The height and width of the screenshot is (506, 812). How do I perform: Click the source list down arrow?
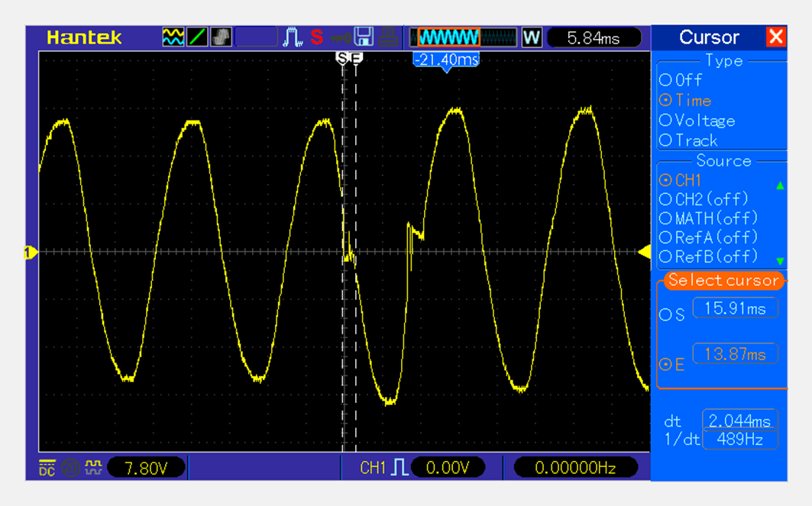[780, 261]
